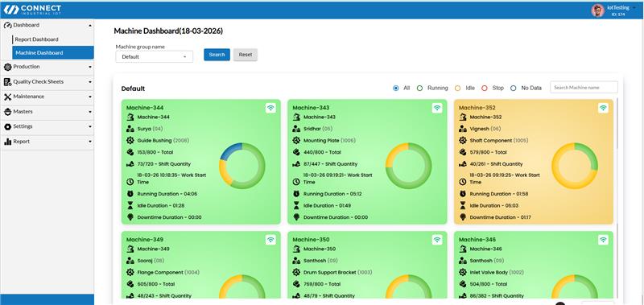Collapse the Dashboard menu arrow
The height and width of the screenshot is (305, 644).
pyautogui.click(x=90, y=26)
